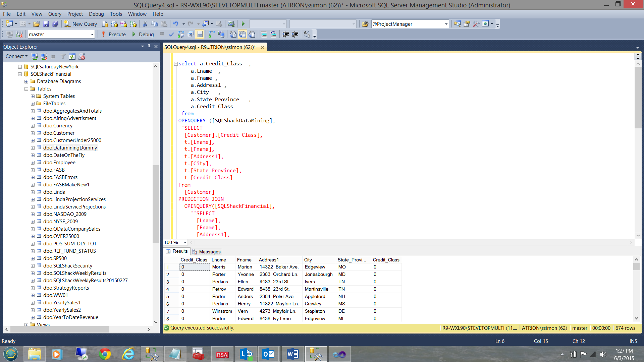The image size is (644, 362).
Task: Click the Cut scissors icon
Action: [145, 24]
